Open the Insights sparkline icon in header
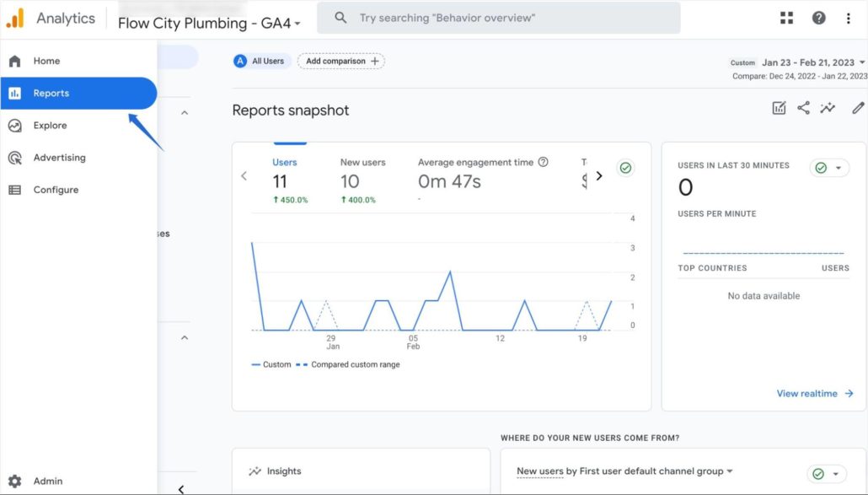This screenshot has height=495, width=868. click(x=828, y=108)
